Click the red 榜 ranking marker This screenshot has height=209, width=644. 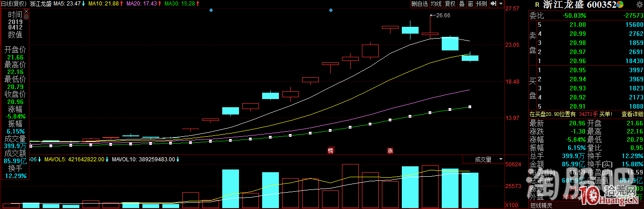tap(331, 150)
